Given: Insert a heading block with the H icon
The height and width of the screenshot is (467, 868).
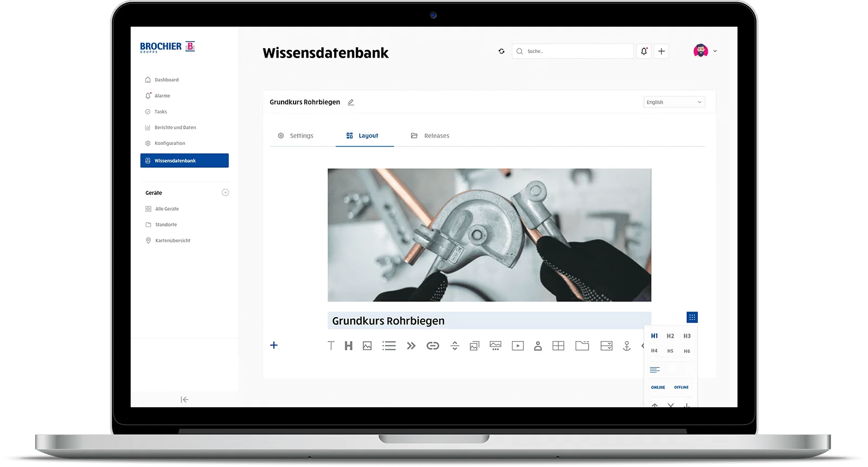Looking at the screenshot, I should click(349, 346).
